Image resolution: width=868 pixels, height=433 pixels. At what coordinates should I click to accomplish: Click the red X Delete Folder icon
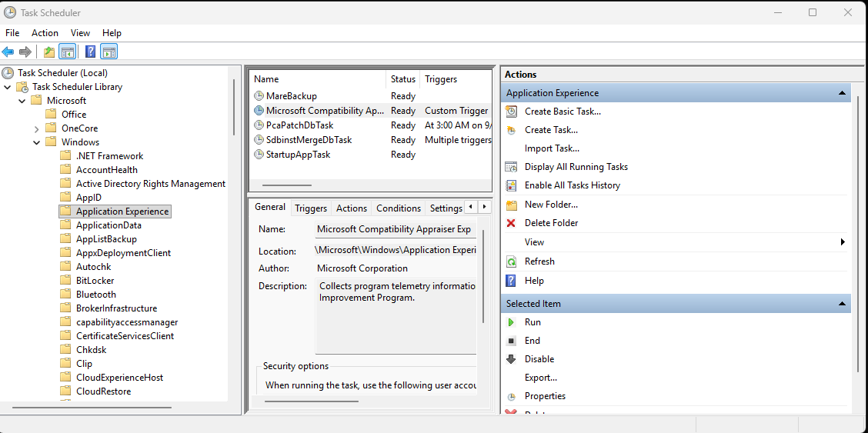(512, 223)
